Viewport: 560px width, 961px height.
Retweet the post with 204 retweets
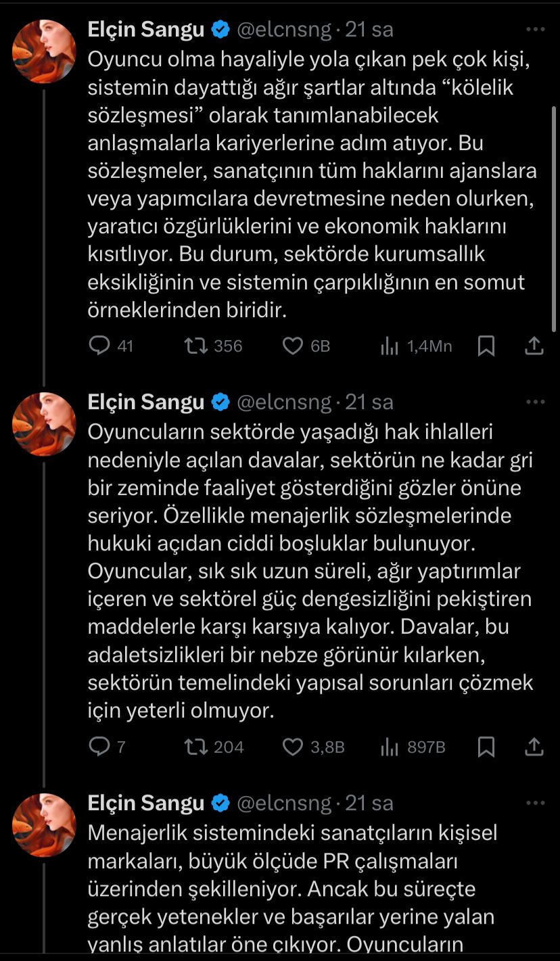pos(196,747)
